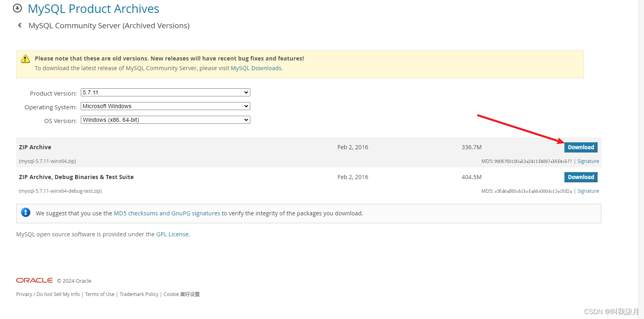Click the download circle icon beside MySQL Product Archives
Screen dimensions: 644x319
(x=17, y=8)
